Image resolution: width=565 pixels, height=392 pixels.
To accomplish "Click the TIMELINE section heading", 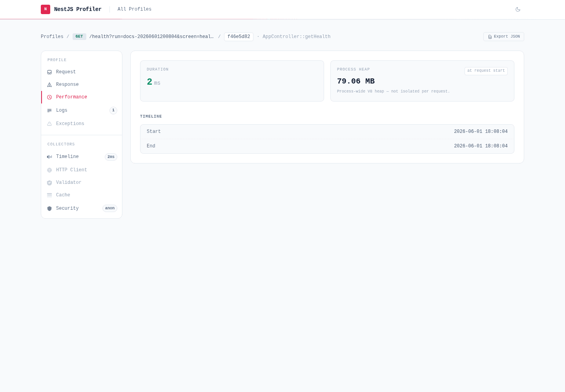I will (151, 116).
